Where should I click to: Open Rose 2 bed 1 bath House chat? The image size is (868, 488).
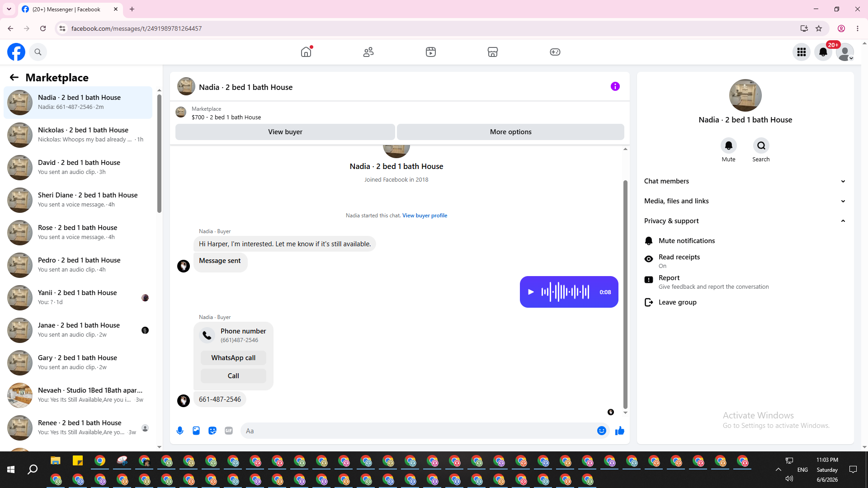coord(78,233)
